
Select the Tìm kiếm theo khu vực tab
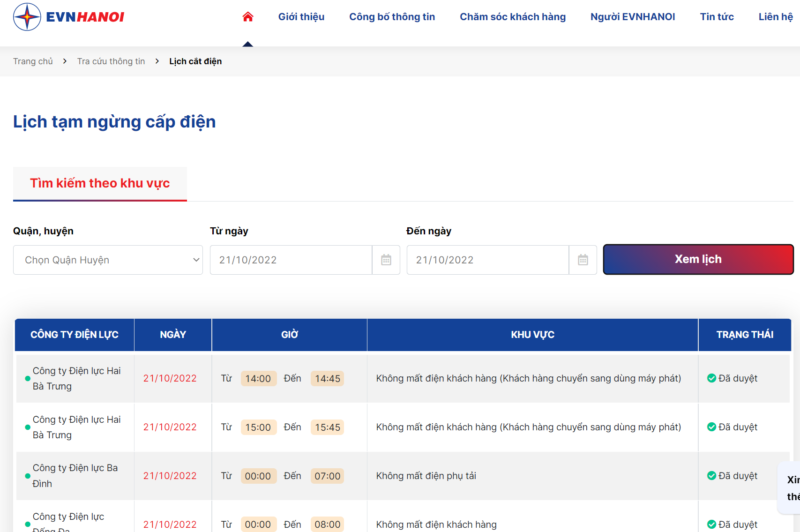click(100, 183)
